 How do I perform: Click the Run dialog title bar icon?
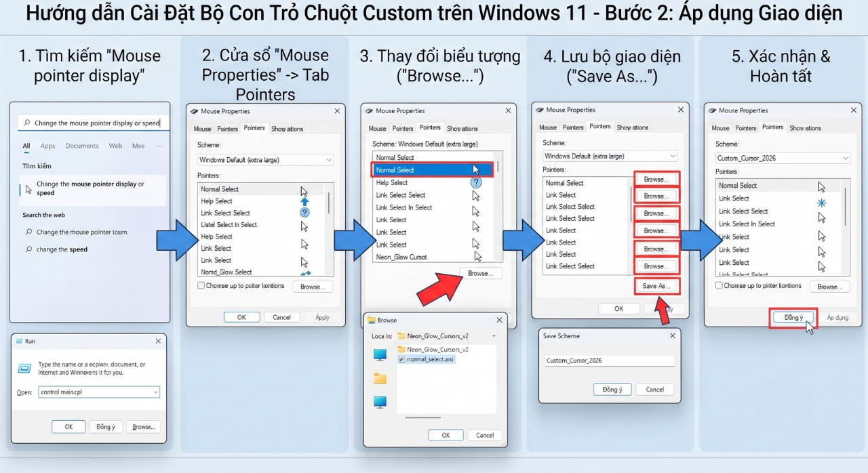(18, 342)
